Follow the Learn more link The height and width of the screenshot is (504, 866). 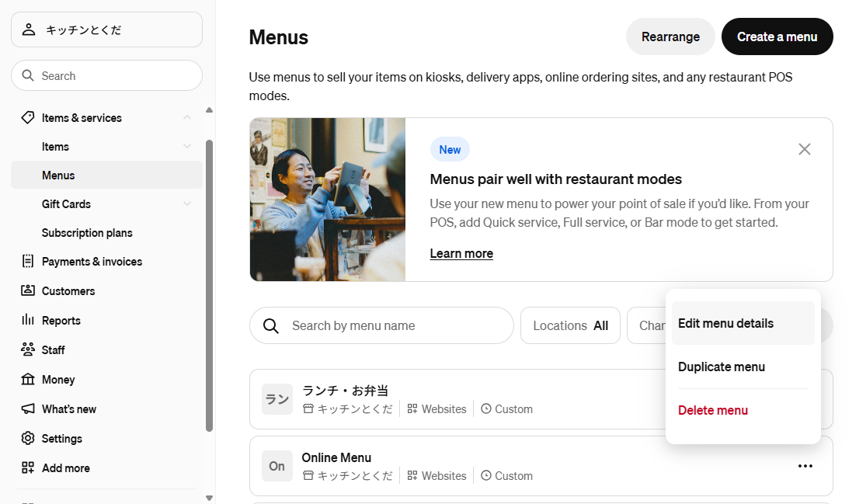point(461,253)
